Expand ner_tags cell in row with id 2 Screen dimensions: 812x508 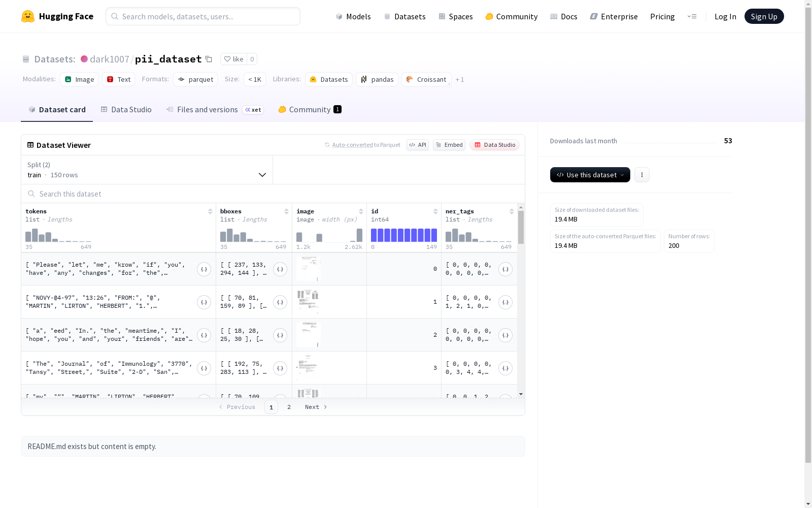tap(505, 335)
